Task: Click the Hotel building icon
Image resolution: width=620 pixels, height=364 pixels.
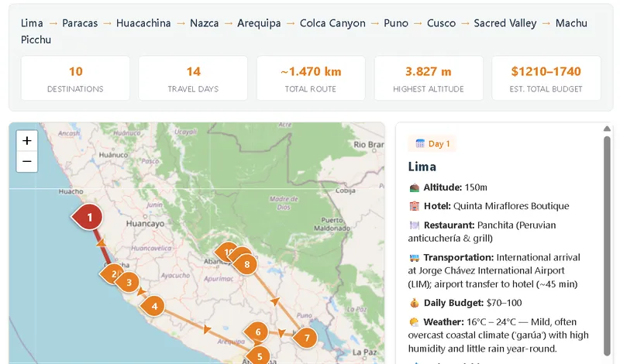Action: 414,206
